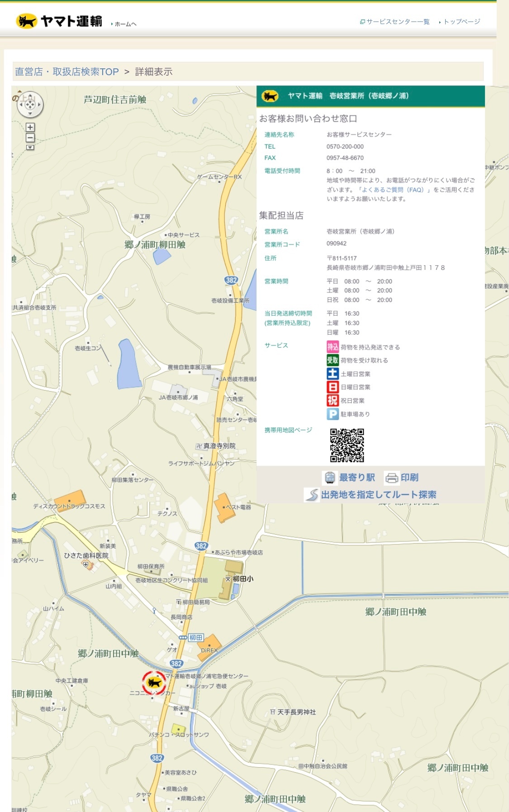
Task: Click 集配担当店 section heading
Action: (281, 215)
